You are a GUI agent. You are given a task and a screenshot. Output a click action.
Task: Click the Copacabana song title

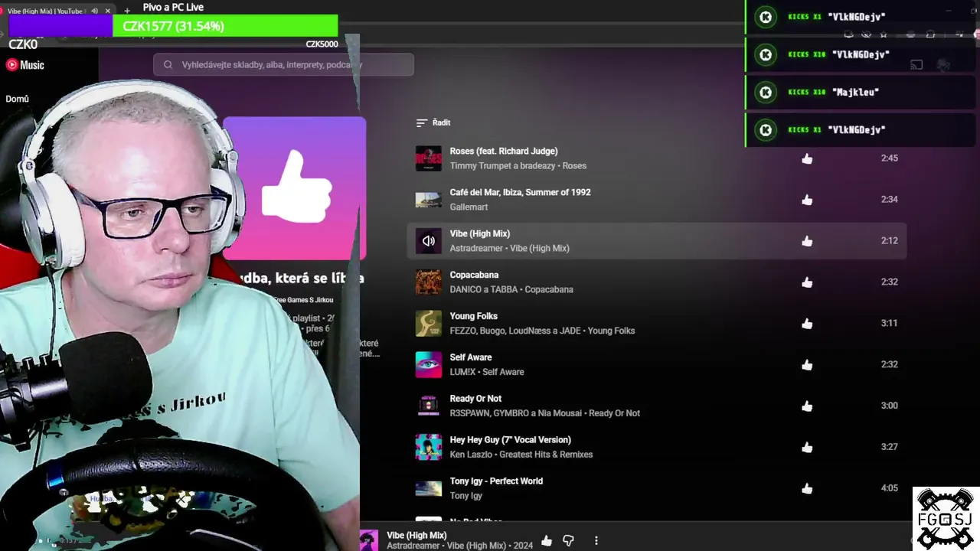(474, 275)
